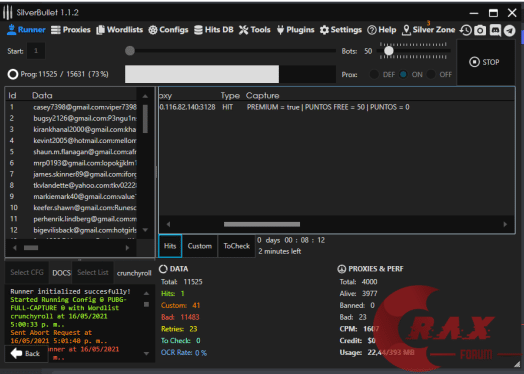
Task: Open the Proxies tab
Action: [x=71, y=30]
